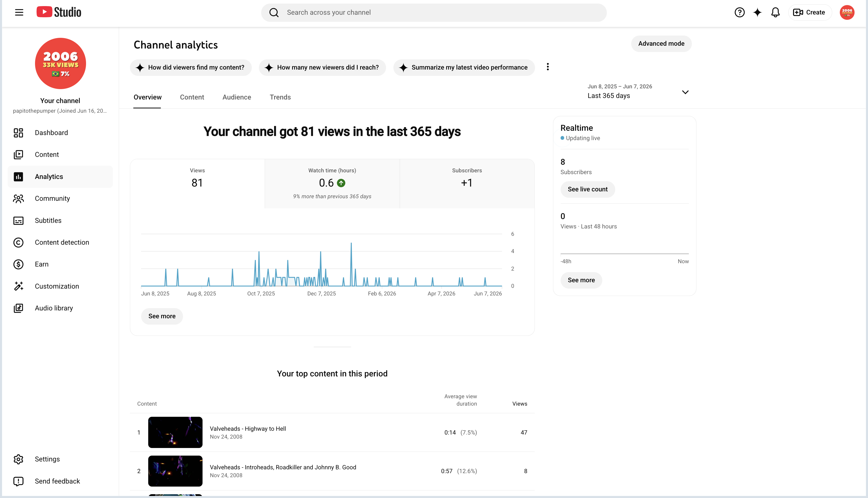
Task: Click the YouTube Studio logo
Action: [x=59, y=12]
